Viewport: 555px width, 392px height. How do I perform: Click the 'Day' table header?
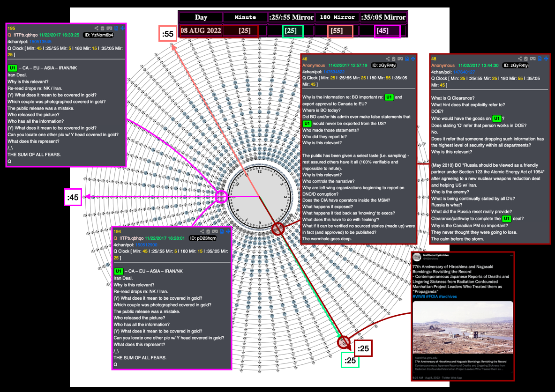coord(201,17)
